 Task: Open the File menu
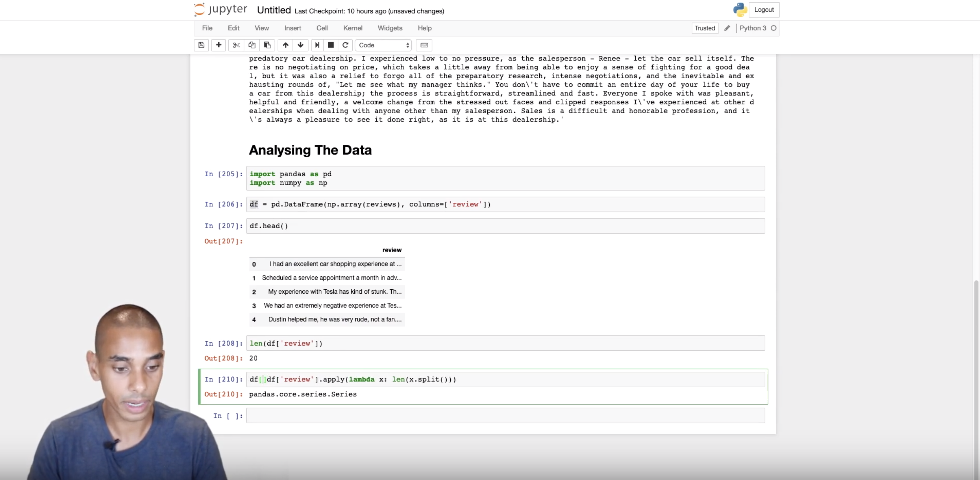[x=207, y=28]
